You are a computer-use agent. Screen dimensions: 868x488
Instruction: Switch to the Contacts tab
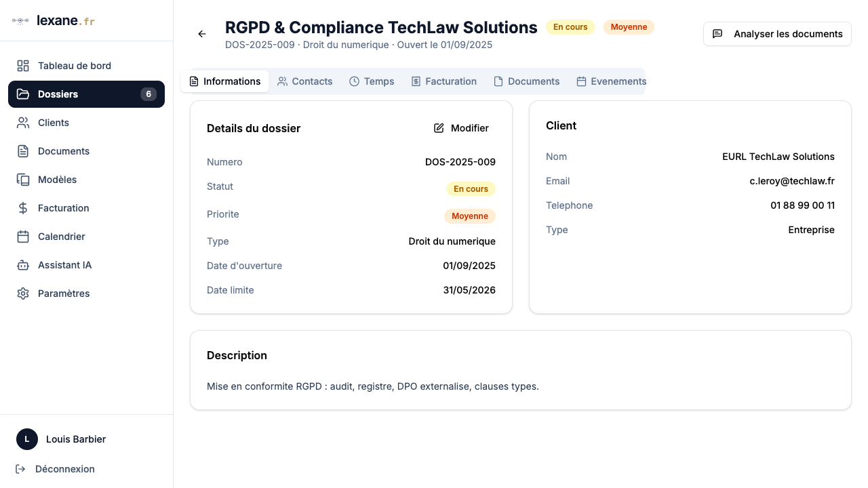point(305,81)
